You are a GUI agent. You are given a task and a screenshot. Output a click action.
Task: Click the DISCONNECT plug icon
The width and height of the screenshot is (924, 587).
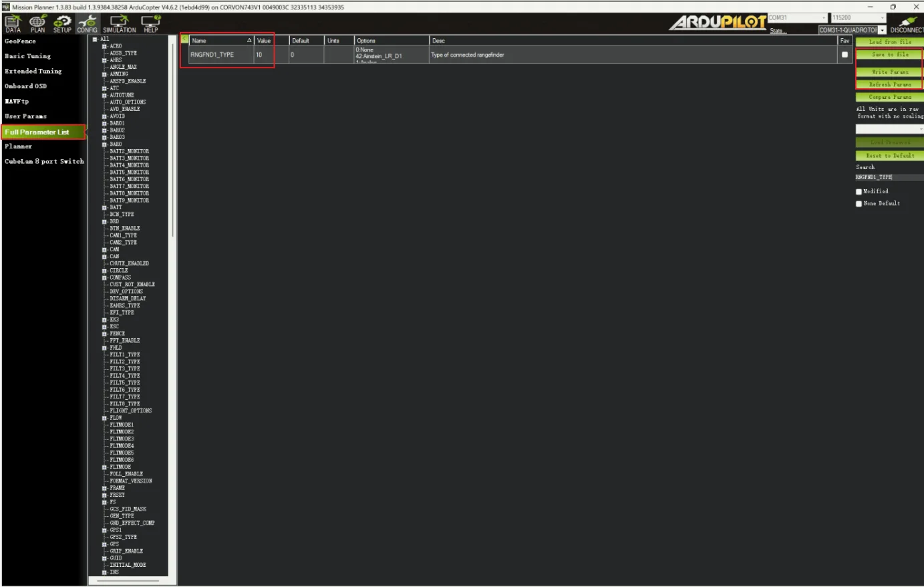pos(907,25)
